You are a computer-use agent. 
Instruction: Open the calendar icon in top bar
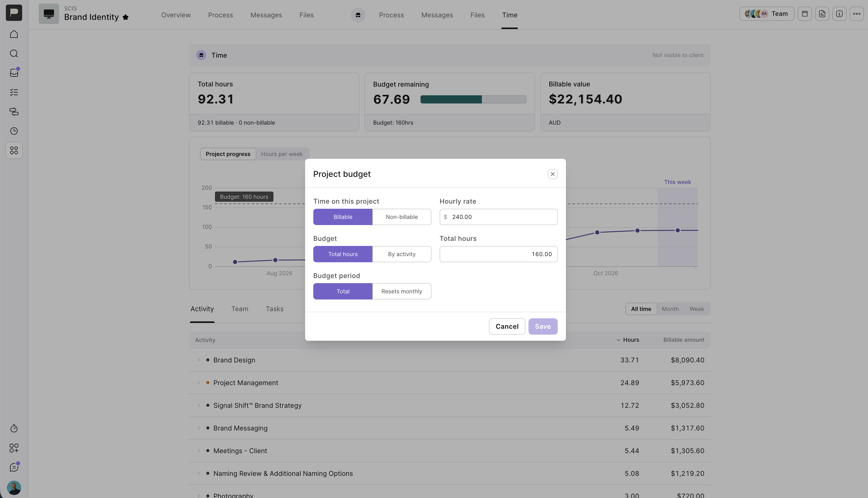(x=805, y=14)
